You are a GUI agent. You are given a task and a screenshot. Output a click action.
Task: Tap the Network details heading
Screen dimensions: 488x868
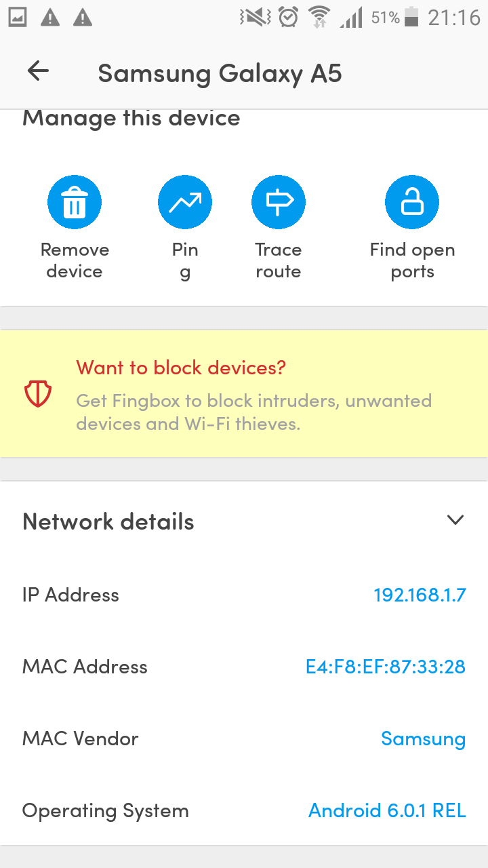pyautogui.click(x=108, y=521)
